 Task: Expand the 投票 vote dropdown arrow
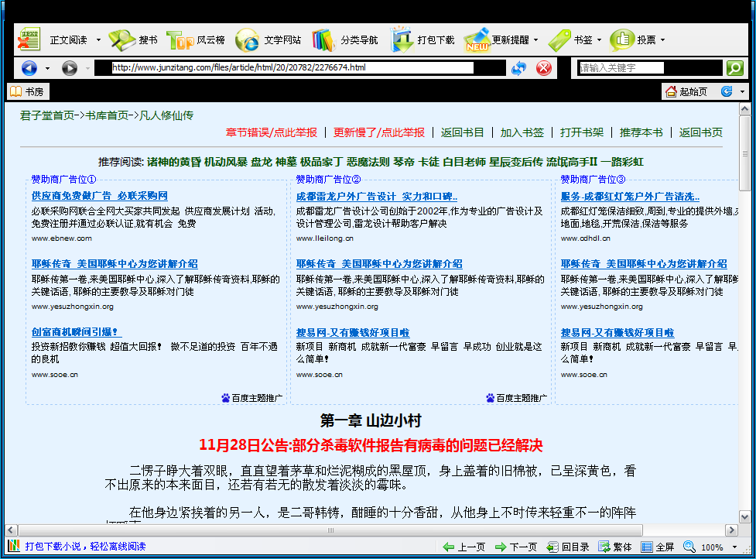click(x=662, y=40)
